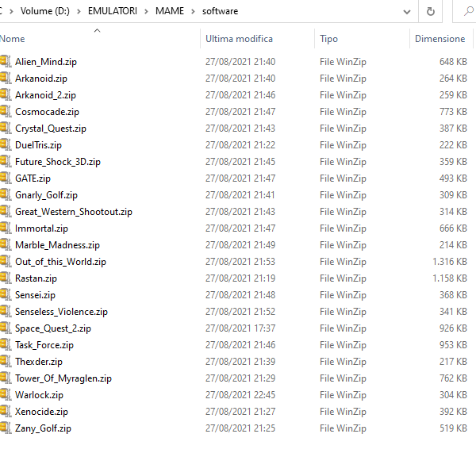Click the zip icon for Tower_Of_Myraglen.zip
476x453 pixels.
point(6,378)
